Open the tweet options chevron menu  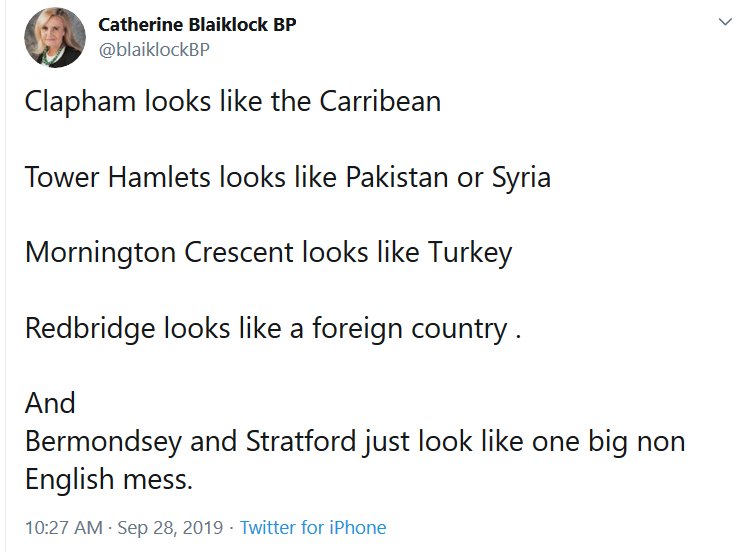pyautogui.click(x=724, y=22)
